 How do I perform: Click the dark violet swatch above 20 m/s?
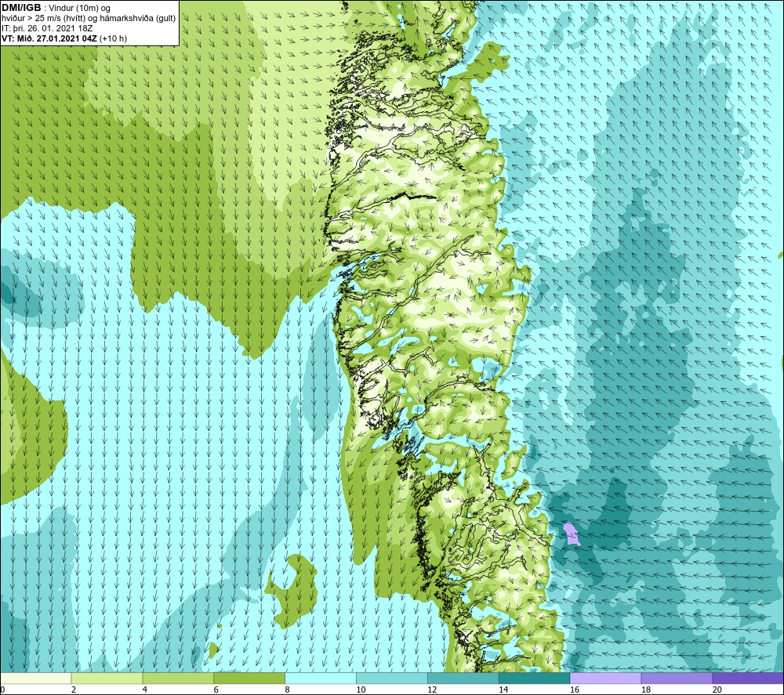(747, 678)
